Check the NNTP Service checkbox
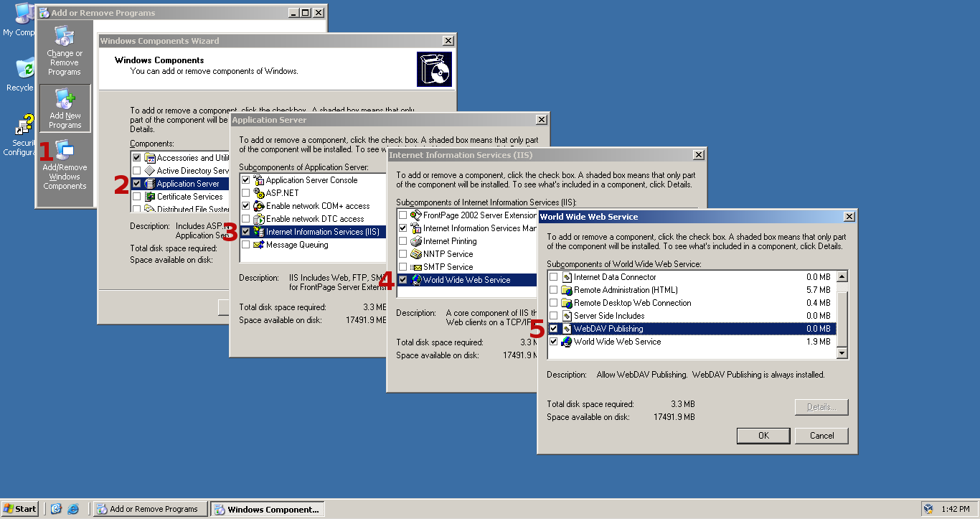The width and height of the screenshot is (980, 519). pos(402,254)
